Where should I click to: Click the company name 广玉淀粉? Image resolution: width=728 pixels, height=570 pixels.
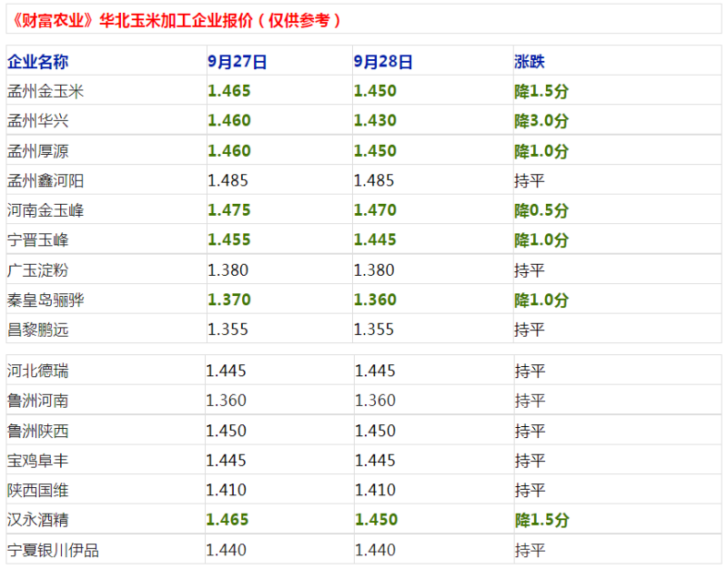tap(37, 270)
